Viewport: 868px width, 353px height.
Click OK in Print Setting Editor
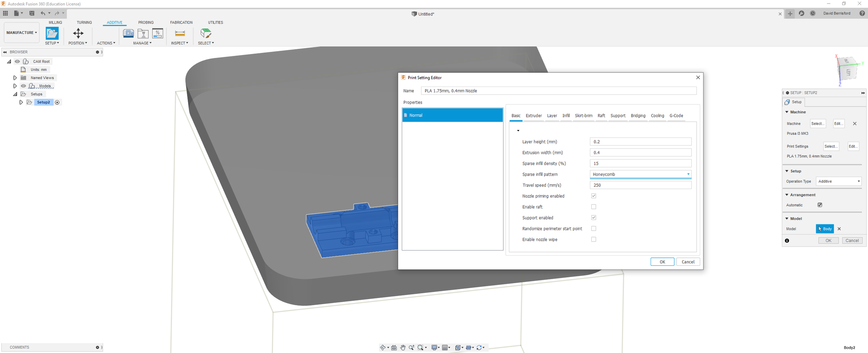(662, 262)
